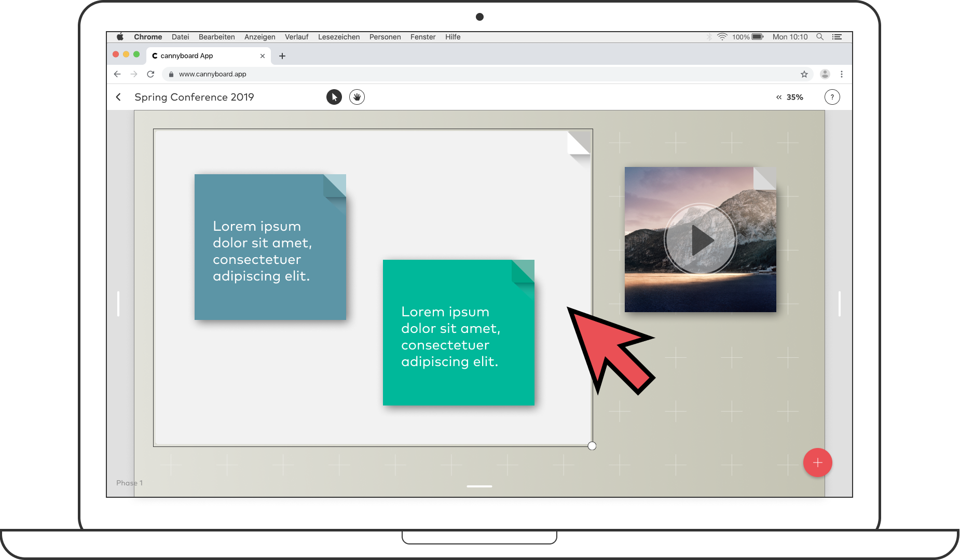This screenshot has width=960, height=560.
Task: Click the Mon 10:10 clock
Action: pos(790,37)
